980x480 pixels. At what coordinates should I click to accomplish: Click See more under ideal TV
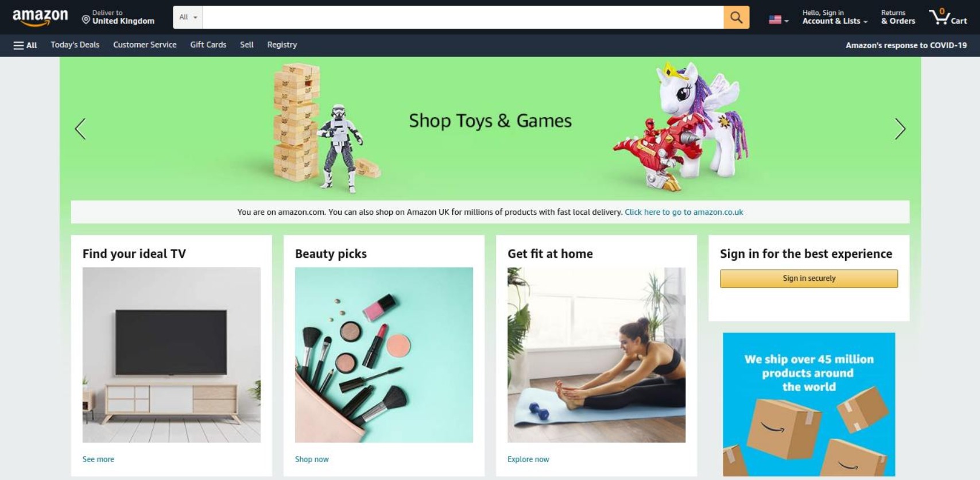pos(98,459)
